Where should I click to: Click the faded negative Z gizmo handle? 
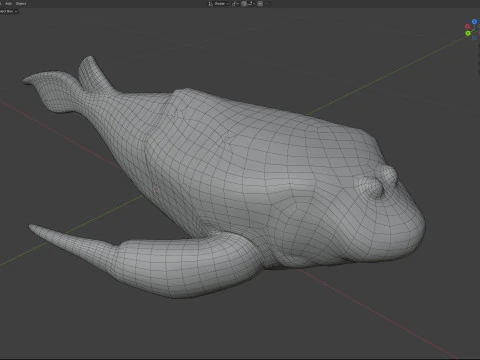(x=474, y=38)
